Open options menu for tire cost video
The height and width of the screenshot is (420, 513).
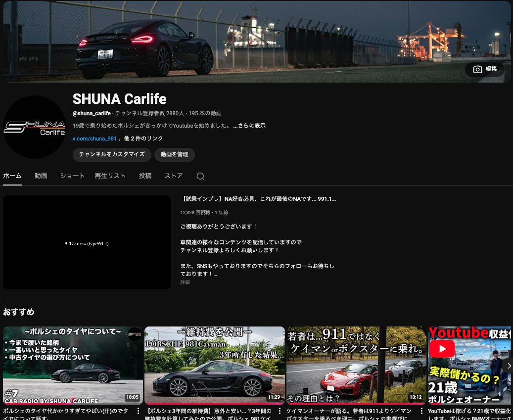pyautogui.click(x=139, y=411)
